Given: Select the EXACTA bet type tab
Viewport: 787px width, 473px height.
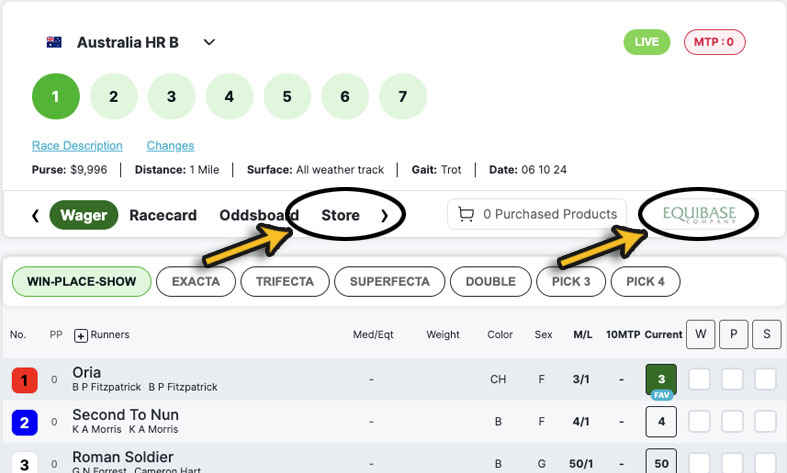Looking at the screenshot, I should click(196, 282).
